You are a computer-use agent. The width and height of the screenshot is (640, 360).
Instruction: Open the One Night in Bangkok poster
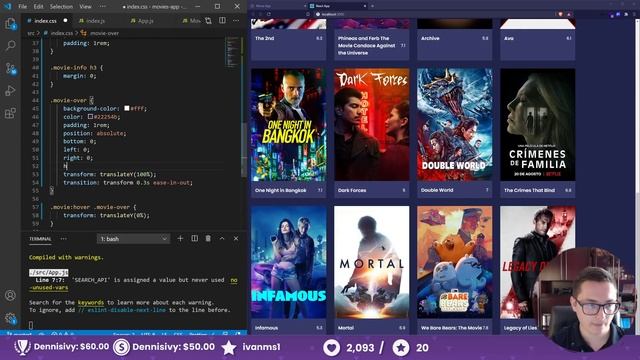pos(289,124)
